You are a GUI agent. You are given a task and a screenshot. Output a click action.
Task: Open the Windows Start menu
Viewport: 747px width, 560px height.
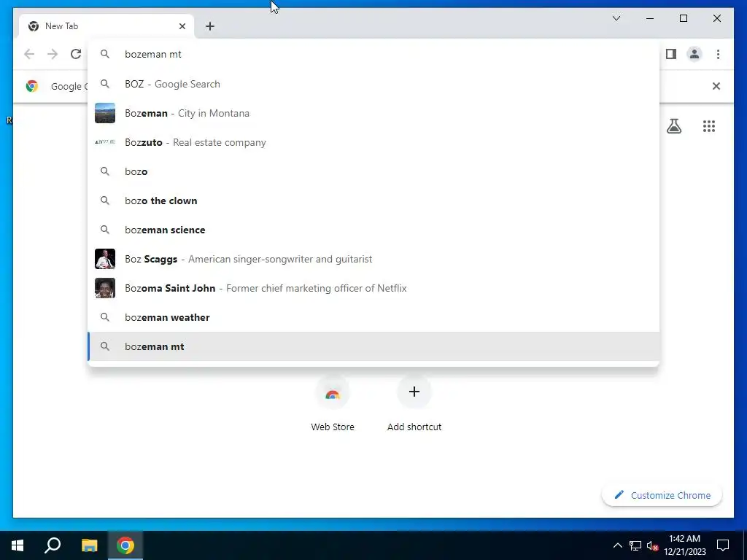tap(18, 545)
